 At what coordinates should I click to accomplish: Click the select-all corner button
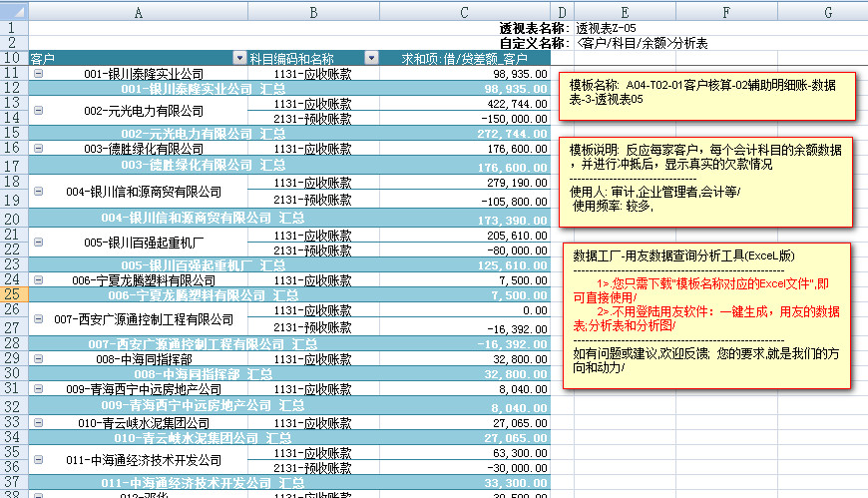14,11
